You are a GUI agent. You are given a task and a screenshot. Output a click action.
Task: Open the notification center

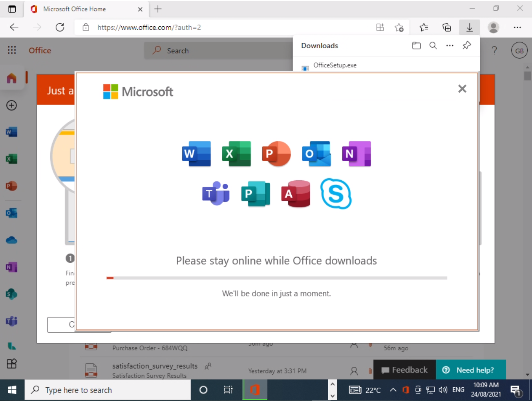point(516,390)
